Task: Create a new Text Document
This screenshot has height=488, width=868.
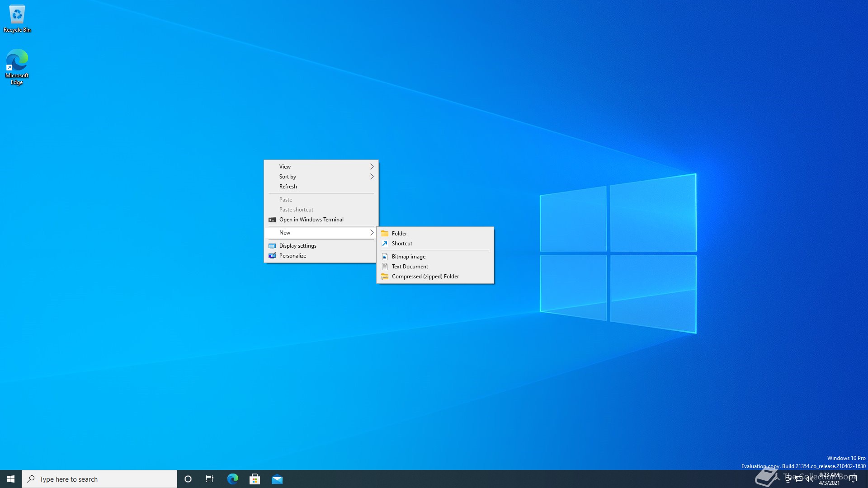Action: 410,267
